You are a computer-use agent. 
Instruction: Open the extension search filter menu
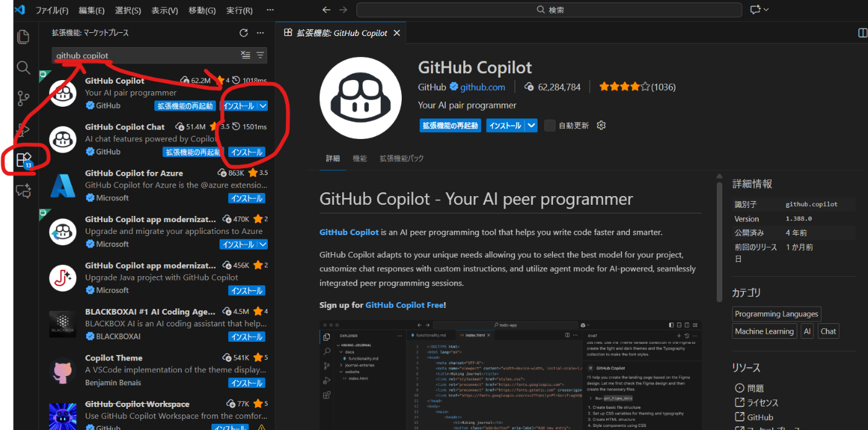pyautogui.click(x=260, y=55)
